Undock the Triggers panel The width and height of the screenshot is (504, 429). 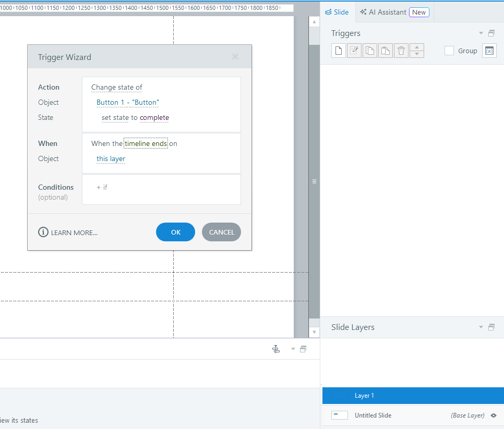click(x=491, y=33)
